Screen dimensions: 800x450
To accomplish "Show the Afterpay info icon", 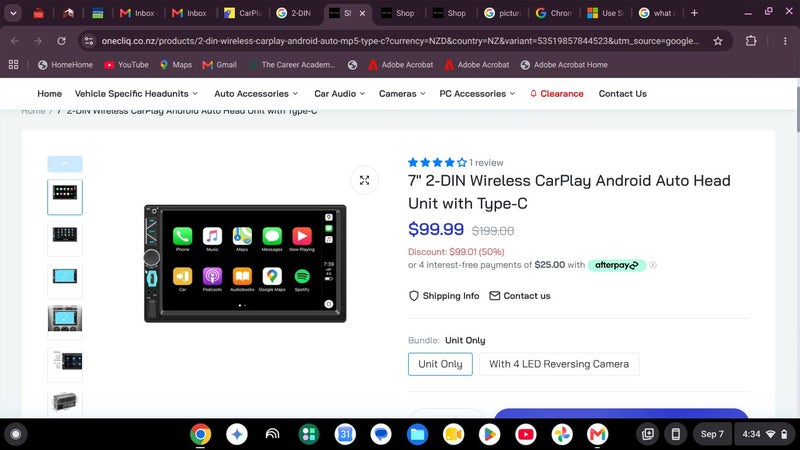I will 653,265.
